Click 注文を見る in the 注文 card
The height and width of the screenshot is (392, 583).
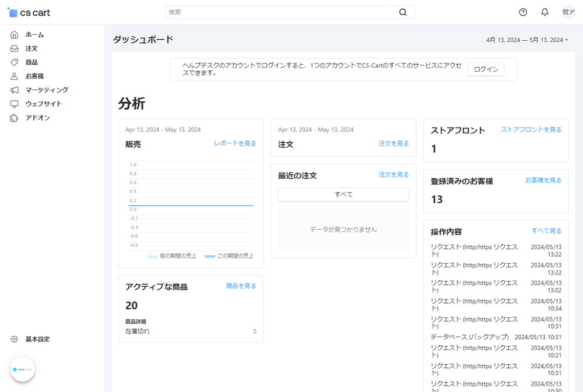point(394,143)
